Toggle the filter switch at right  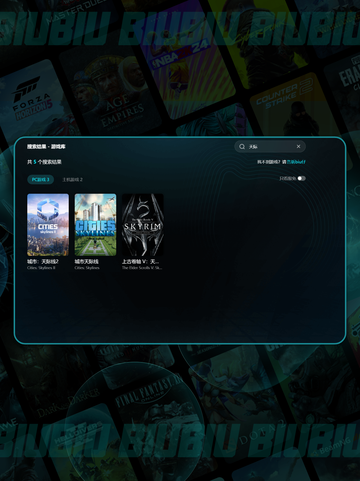(301, 178)
